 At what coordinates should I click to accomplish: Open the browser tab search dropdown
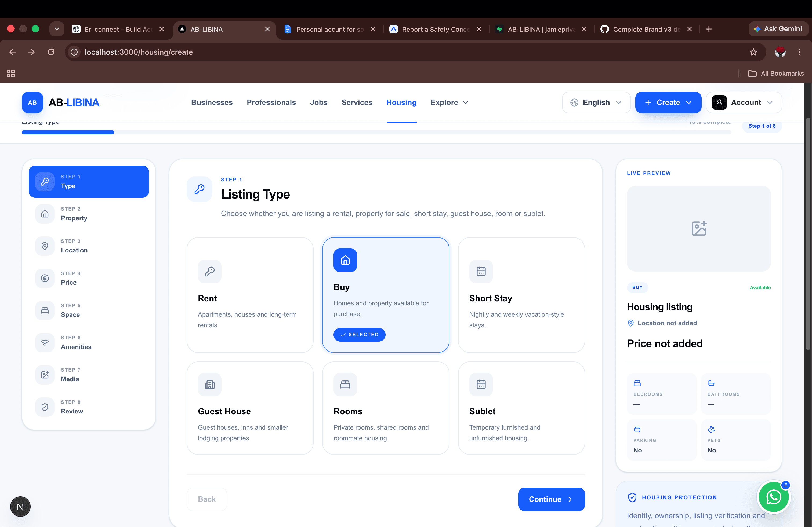coord(57,29)
